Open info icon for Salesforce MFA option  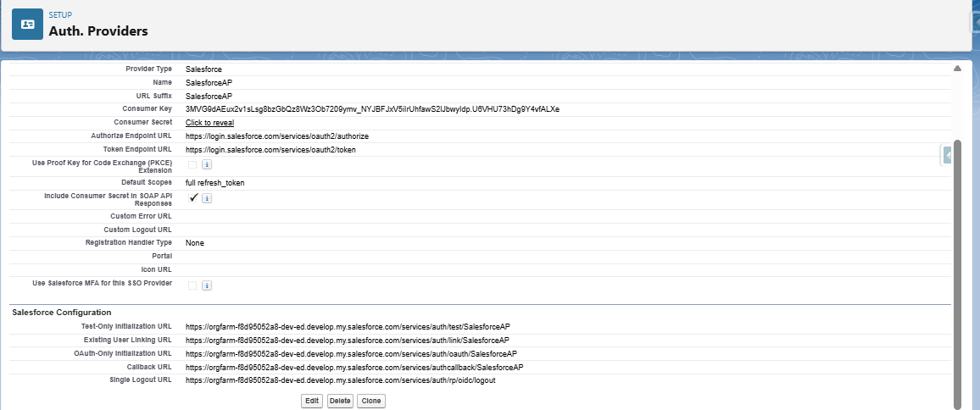pos(207,285)
